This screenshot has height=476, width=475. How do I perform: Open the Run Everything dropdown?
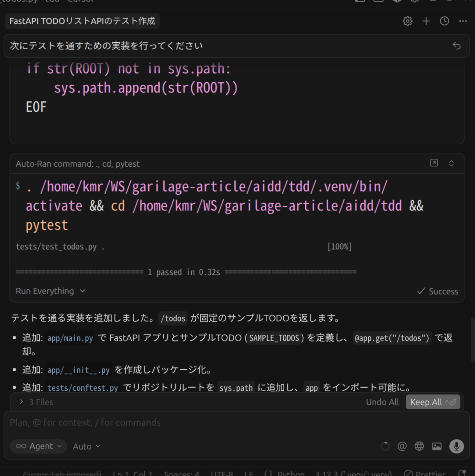pyautogui.click(x=50, y=291)
